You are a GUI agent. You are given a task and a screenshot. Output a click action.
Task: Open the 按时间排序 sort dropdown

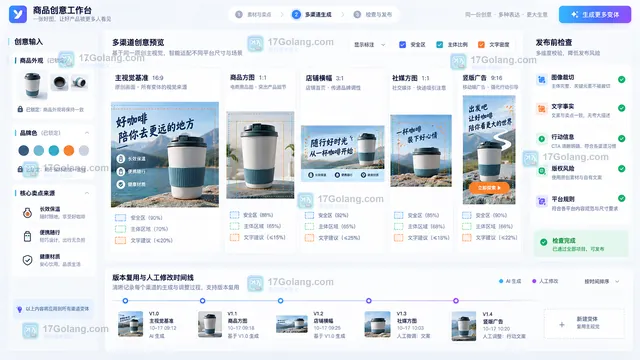coord(602,281)
